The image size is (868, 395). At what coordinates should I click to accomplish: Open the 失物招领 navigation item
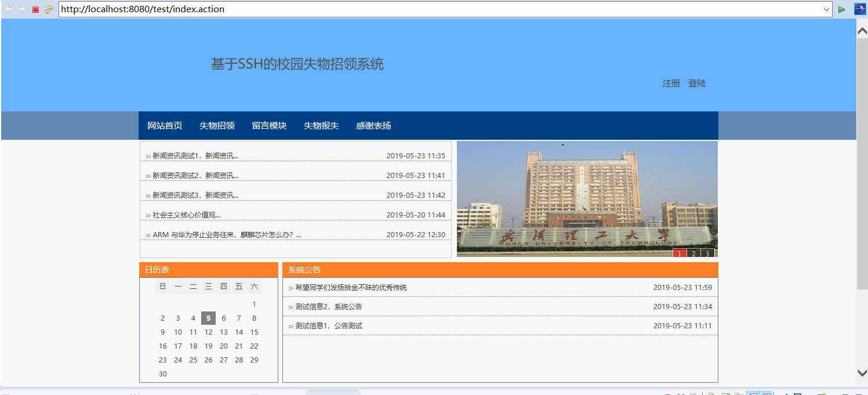tap(217, 125)
